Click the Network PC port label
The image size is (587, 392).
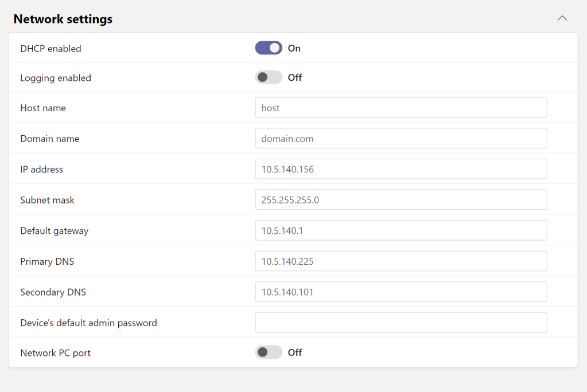pos(55,353)
